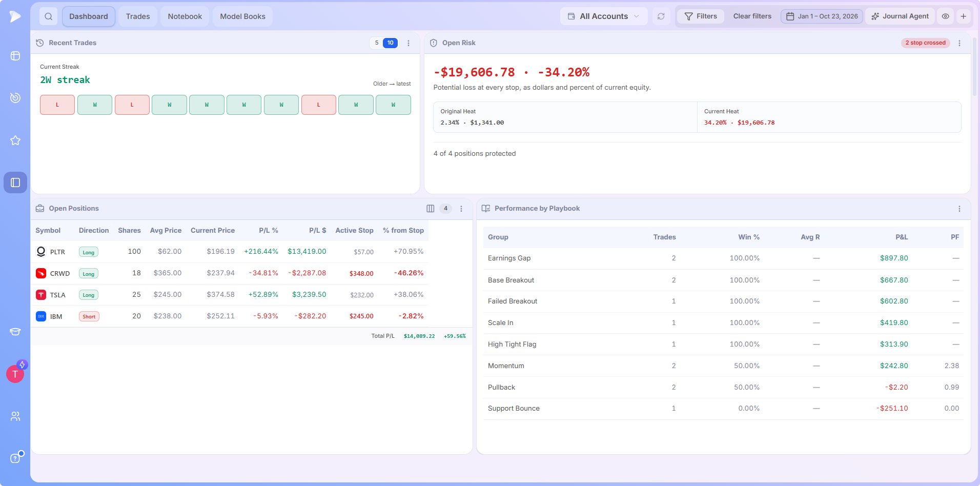The height and width of the screenshot is (486, 980).
Task: Open the Filters menu
Action: 701,16
